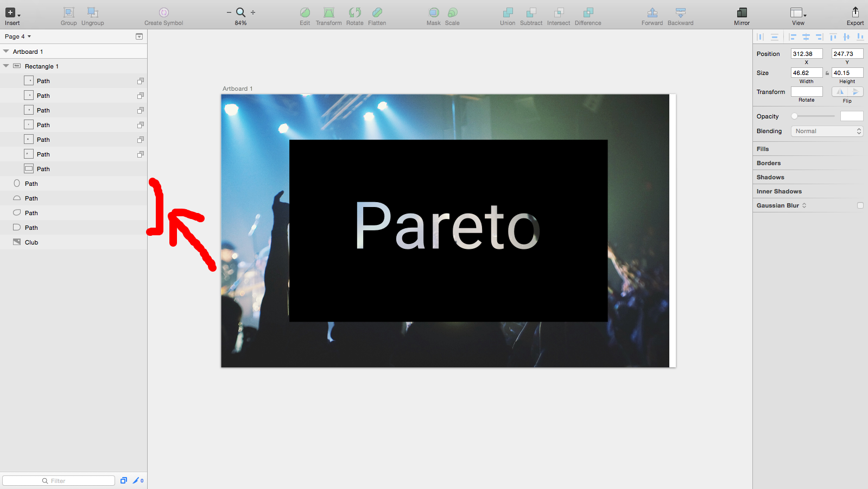The height and width of the screenshot is (489, 868).
Task: Toggle the show-slices filter icon
Action: coord(124,480)
